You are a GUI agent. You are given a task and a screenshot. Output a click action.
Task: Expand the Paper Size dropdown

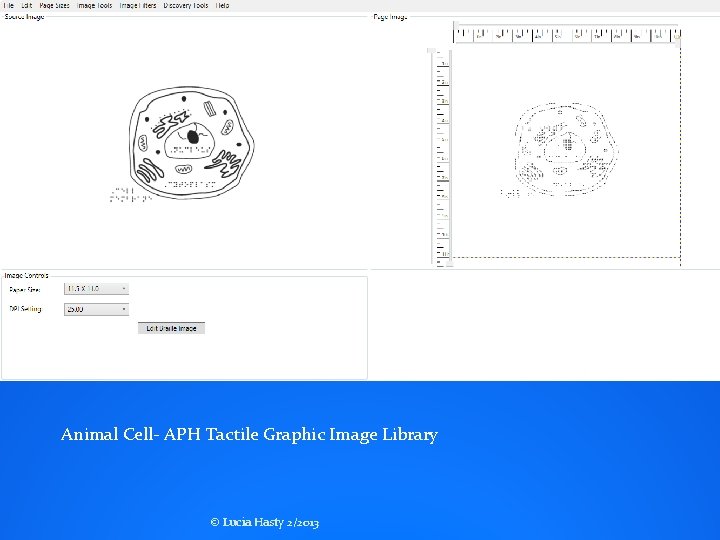(96, 289)
